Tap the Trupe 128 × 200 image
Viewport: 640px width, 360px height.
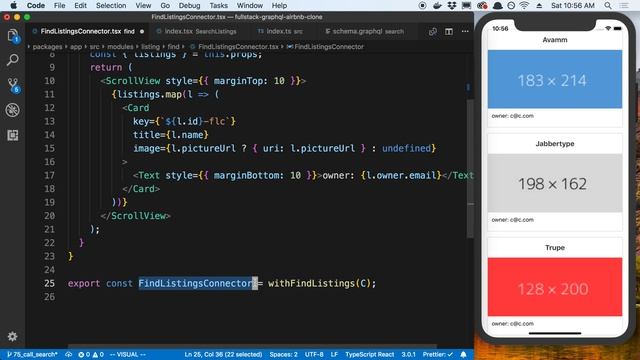click(x=555, y=287)
